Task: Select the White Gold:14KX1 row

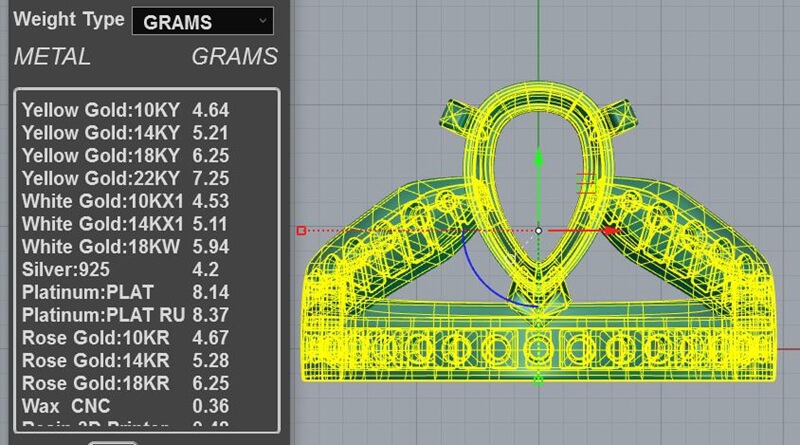Action: [126, 224]
